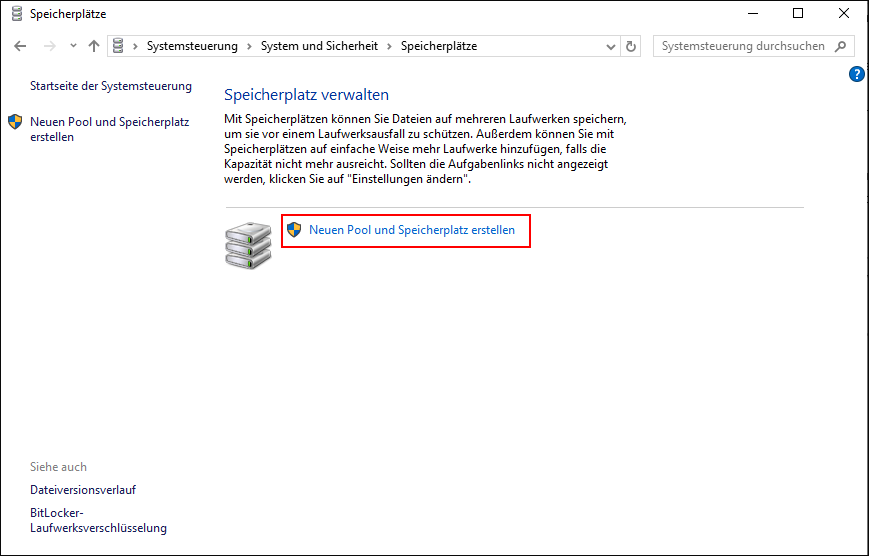The height and width of the screenshot is (556, 869).
Task: Click the search magnifier icon
Action: tap(841, 46)
